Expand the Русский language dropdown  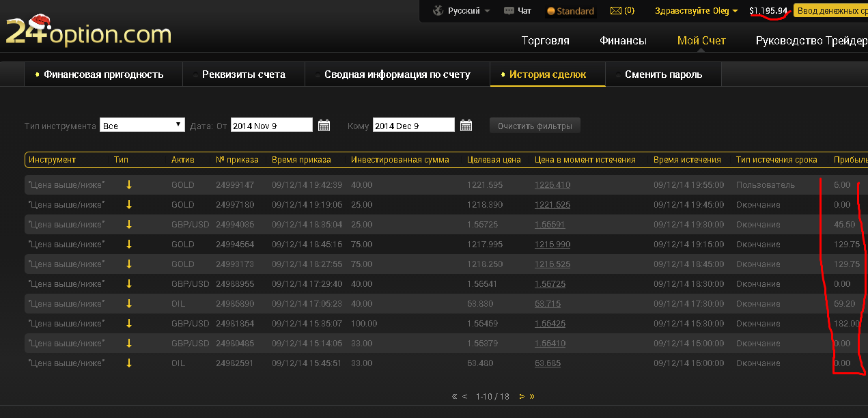point(468,11)
